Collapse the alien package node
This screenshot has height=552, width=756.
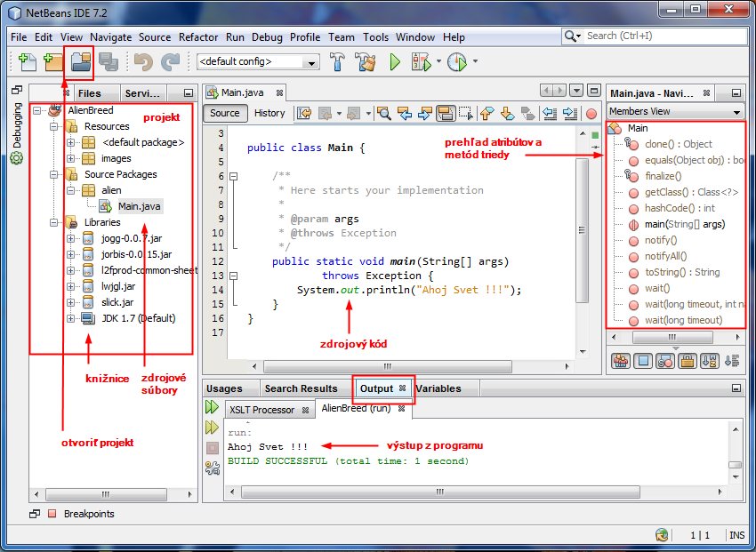tap(70, 190)
